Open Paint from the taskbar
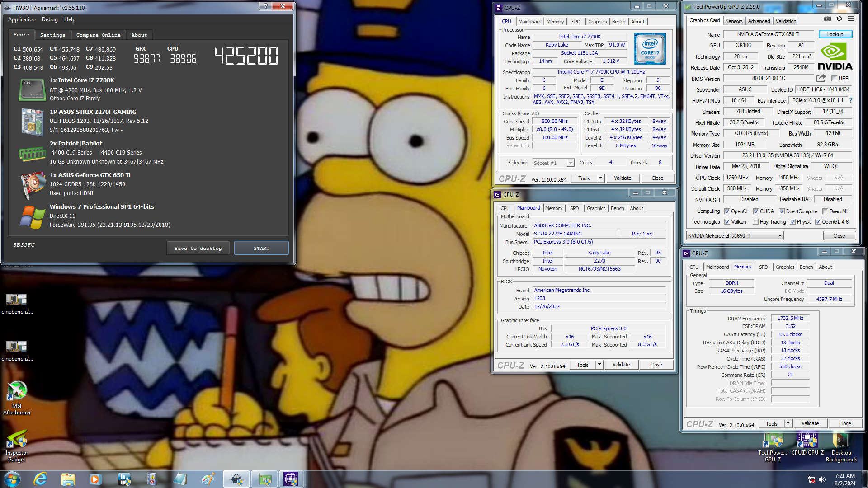 (208, 479)
